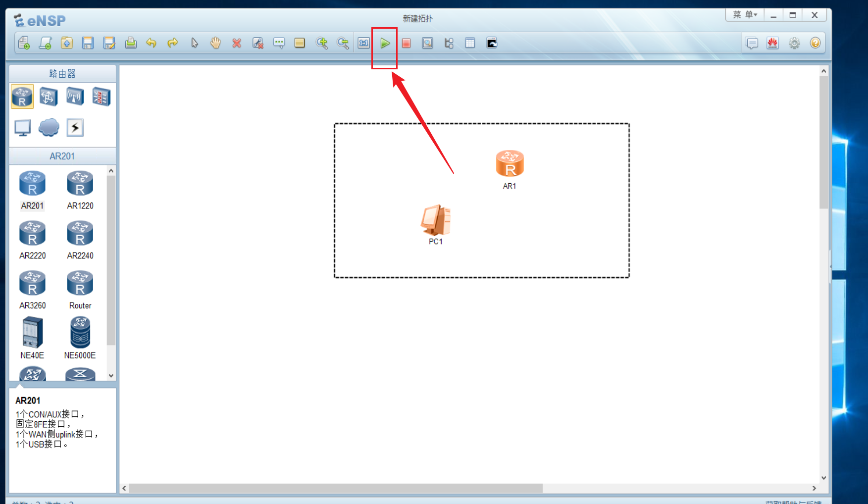Pick the AR3260 router model

[x=32, y=290]
